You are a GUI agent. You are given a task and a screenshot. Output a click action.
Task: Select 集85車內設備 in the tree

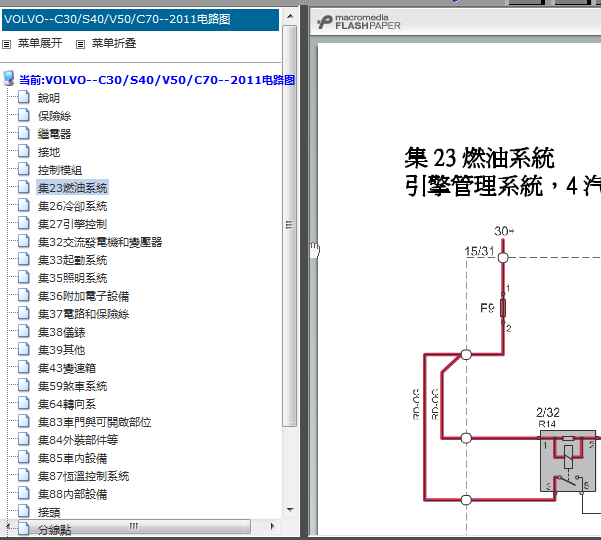coord(72,458)
